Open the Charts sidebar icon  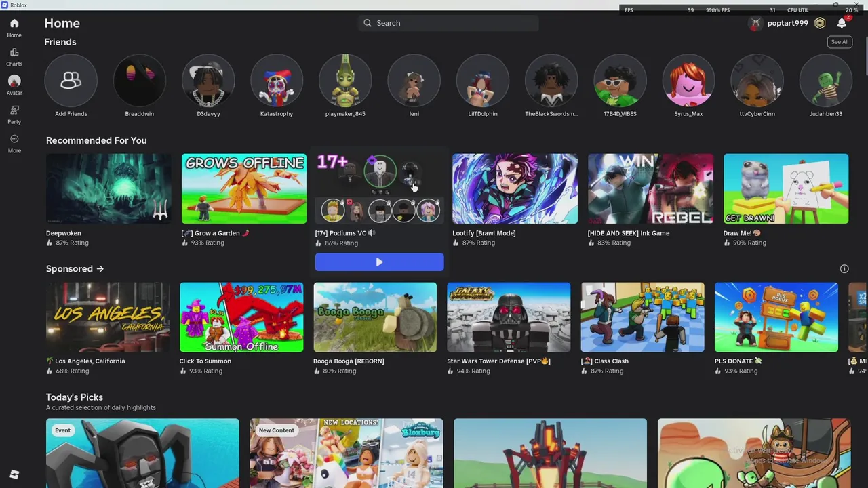(14, 52)
